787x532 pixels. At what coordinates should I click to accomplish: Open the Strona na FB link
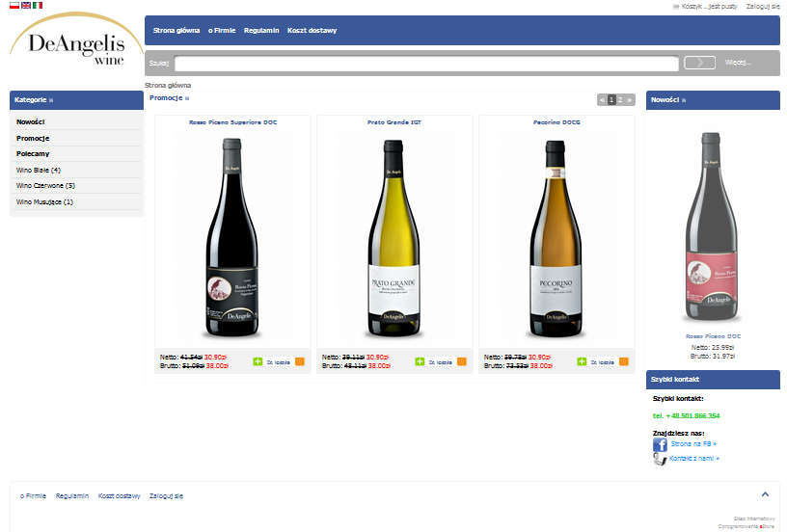point(693,443)
